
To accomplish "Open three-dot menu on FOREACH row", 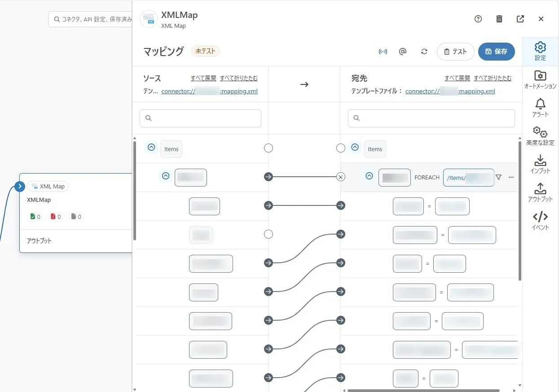I will [x=511, y=177].
